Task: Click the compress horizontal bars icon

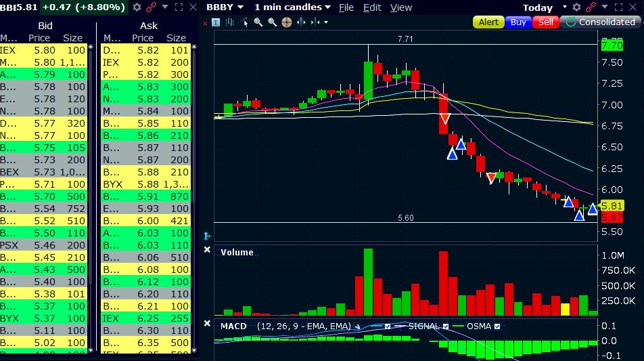Action: tap(315, 22)
